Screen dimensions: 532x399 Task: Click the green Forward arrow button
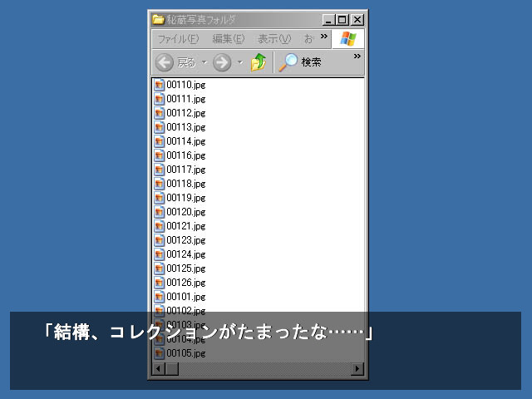click(x=222, y=62)
